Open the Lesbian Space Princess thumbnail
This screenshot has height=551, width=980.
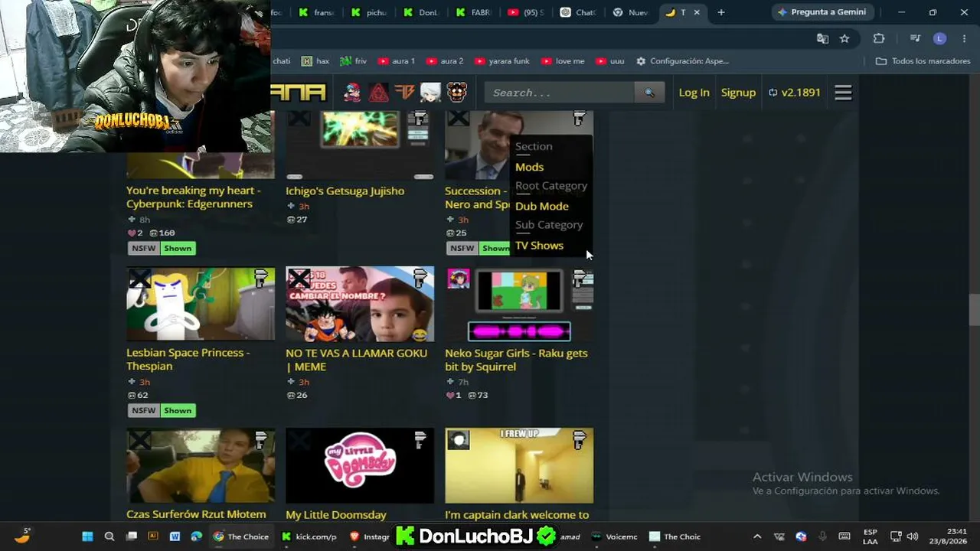pos(201,304)
